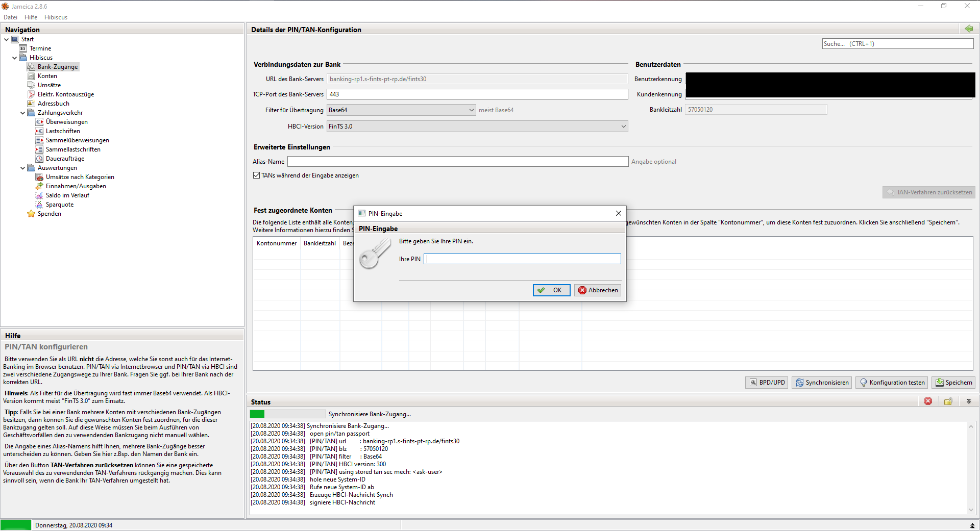
Task: Click the red cancel icon in Status panel
Action: tap(928, 401)
